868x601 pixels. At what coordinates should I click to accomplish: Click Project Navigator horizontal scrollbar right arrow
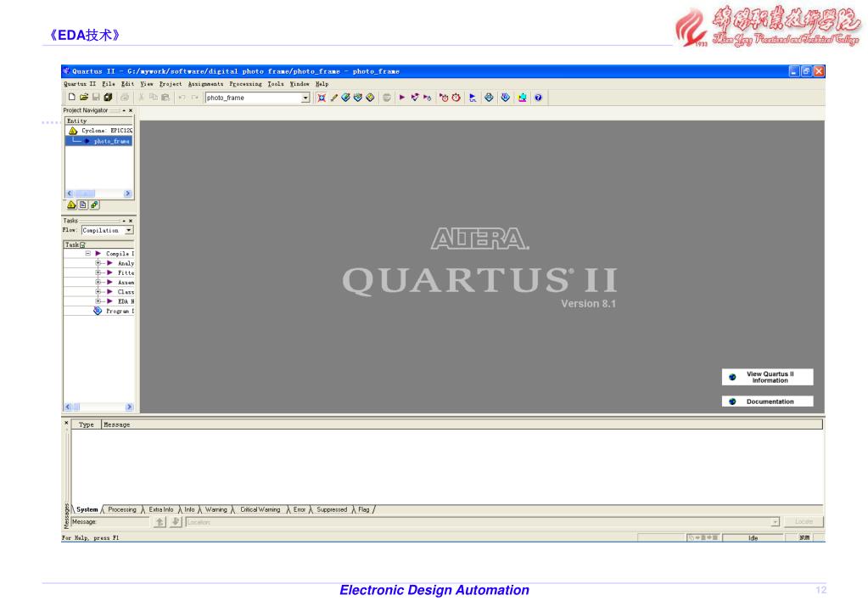(128, 194)
